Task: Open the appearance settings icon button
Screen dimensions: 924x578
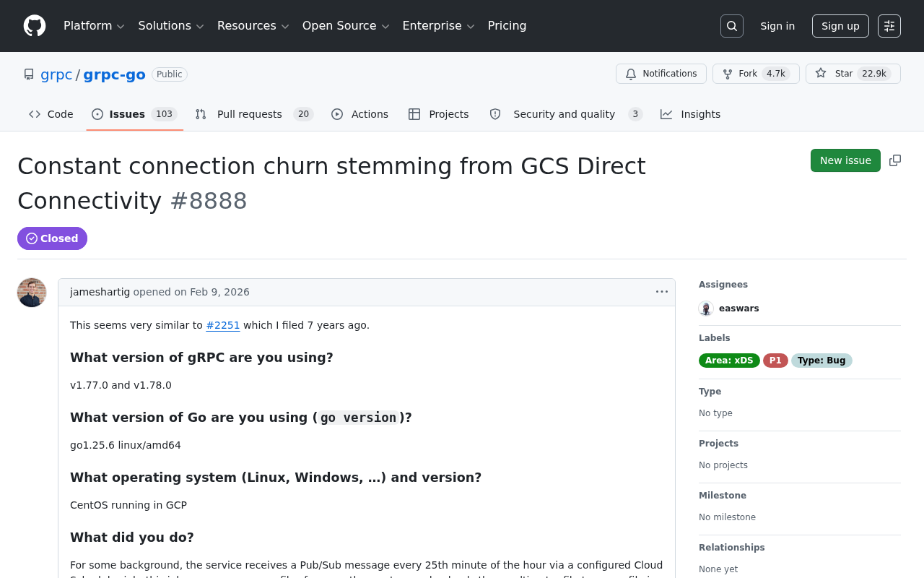Action: click(x=889, y=26)
